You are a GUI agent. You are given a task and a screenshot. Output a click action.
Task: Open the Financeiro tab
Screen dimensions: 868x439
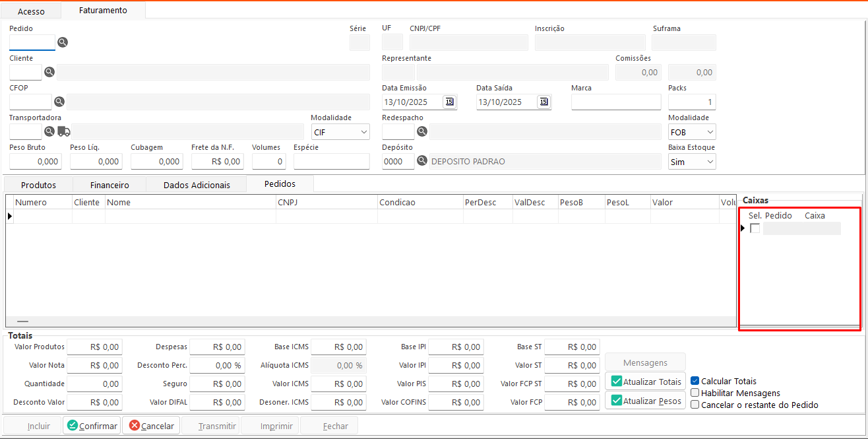tap(109, 185)
